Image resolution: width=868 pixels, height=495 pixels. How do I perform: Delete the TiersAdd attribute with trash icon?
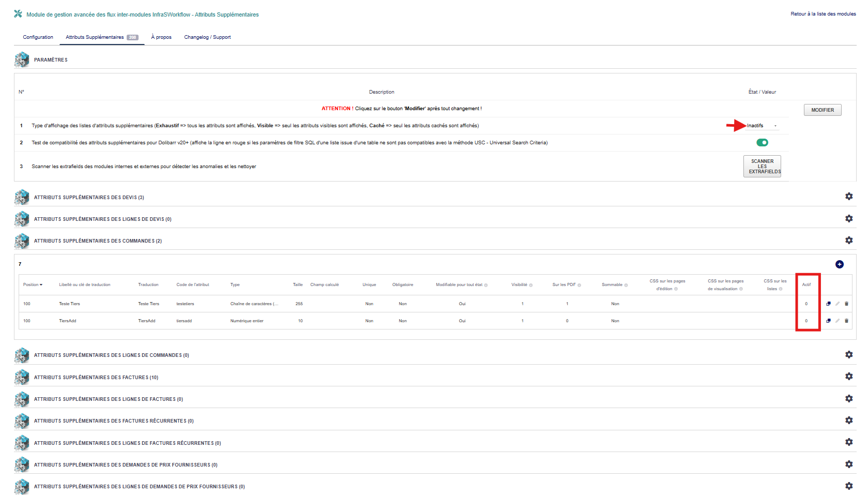[846, 321]
